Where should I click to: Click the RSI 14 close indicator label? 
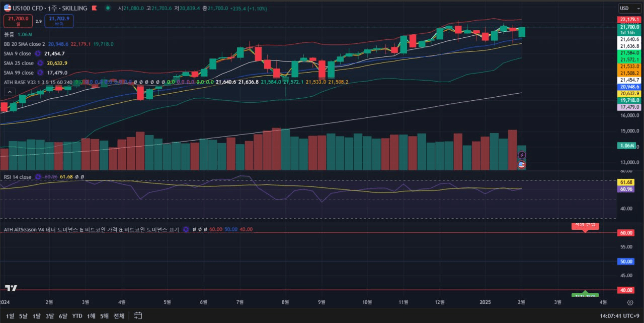[18, 177]
